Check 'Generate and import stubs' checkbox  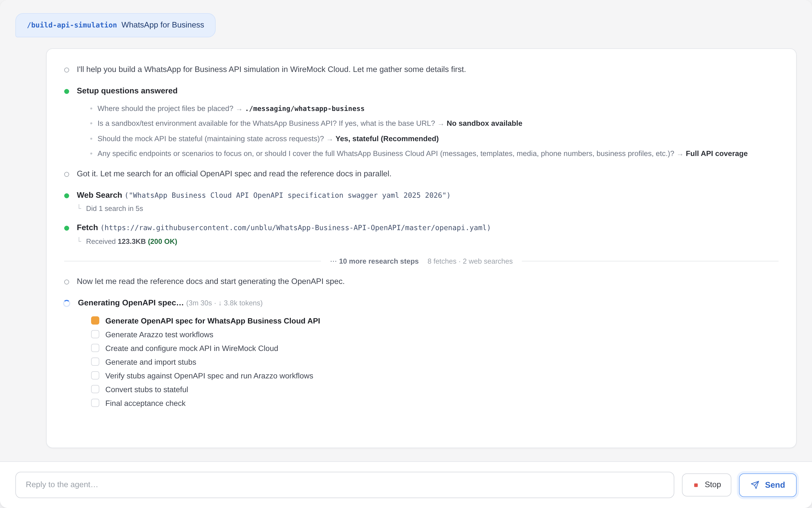pos(95,362)
